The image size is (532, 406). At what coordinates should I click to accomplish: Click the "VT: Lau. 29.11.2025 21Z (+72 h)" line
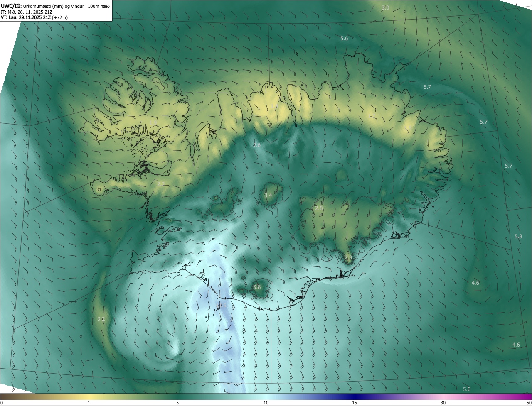(x=34, y=17)
